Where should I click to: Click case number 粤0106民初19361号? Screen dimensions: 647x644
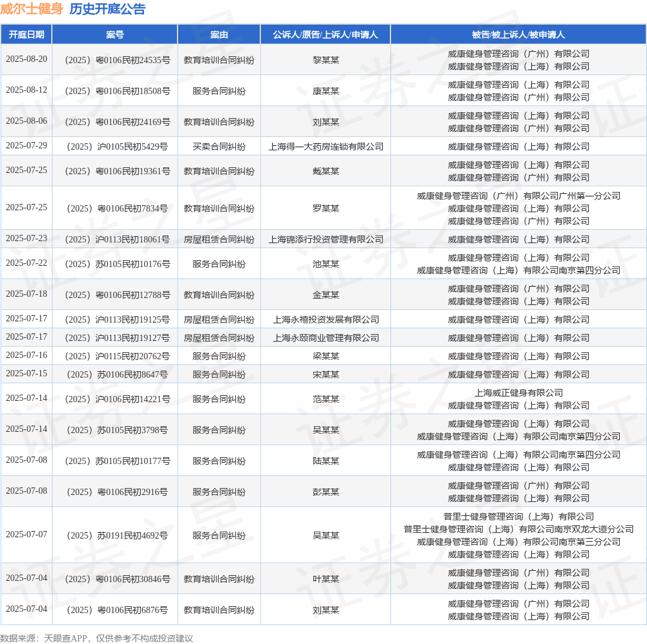coord(118,172)
